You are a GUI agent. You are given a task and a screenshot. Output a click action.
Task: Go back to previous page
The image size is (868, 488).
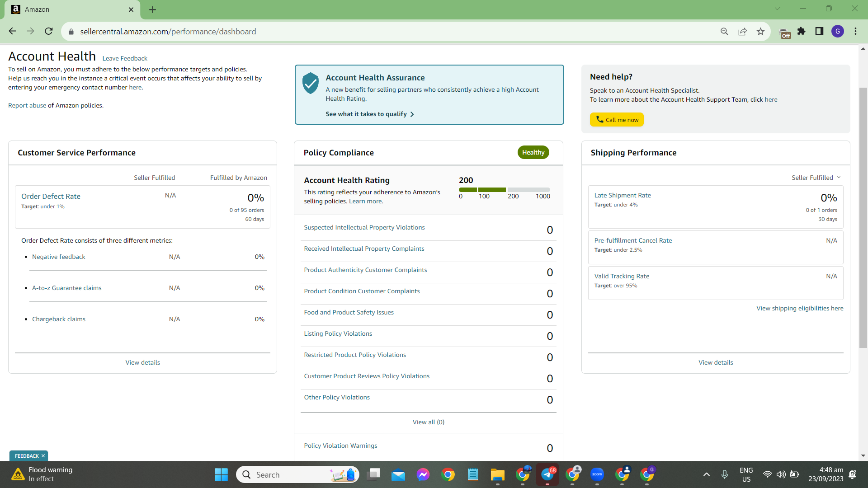[12, 31]
